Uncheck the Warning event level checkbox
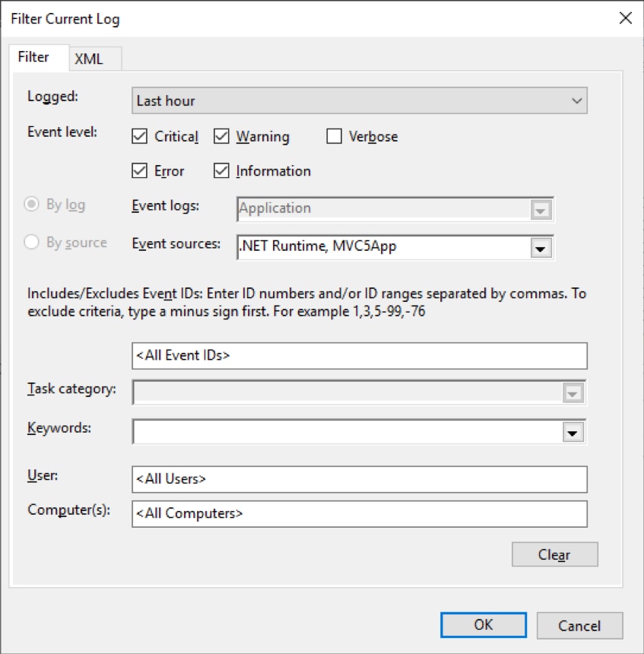 [222, 137]
